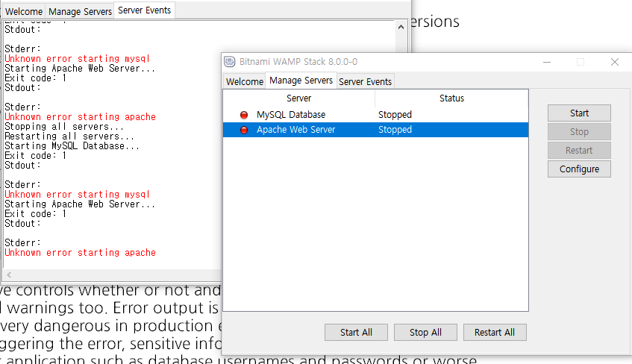Close the Bitnami WAMP Stack window
The image size is (632, 364).
point(614,62)
